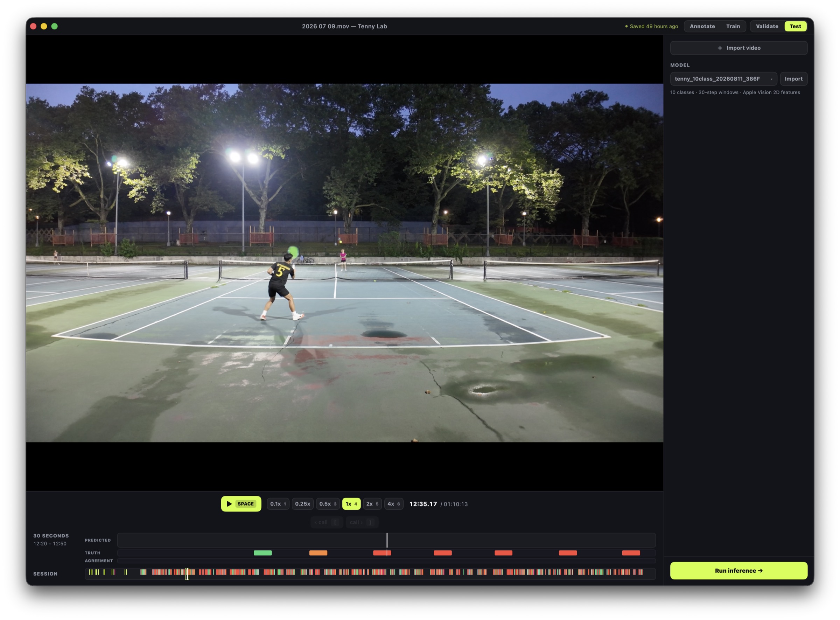The height and width of the screenshot is (620, 840).
Task: Jump to the next call marker
Action: 362,522
